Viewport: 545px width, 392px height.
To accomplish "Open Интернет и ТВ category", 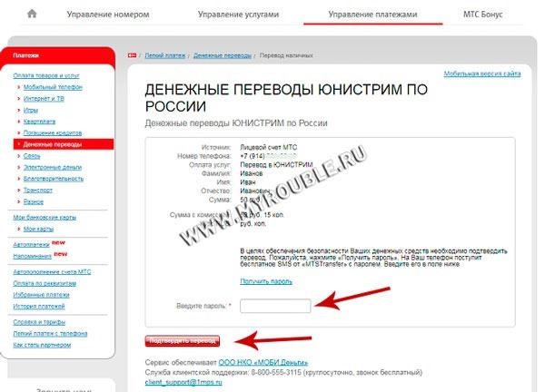I will (x=44, y=99).
